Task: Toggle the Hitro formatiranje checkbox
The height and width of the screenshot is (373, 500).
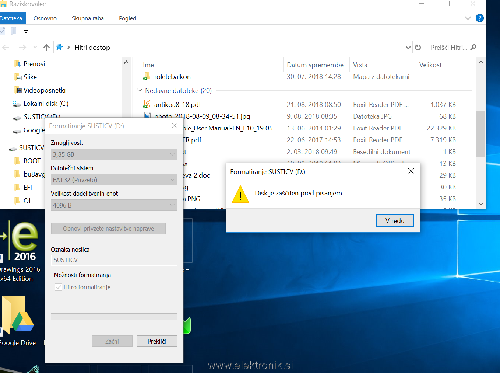Action: click(x=58, y=287)
